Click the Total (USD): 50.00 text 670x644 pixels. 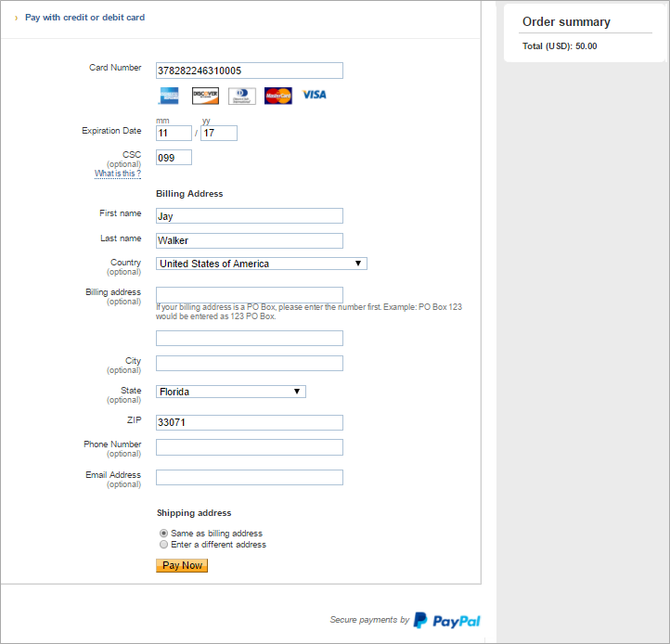coord(560,46)
